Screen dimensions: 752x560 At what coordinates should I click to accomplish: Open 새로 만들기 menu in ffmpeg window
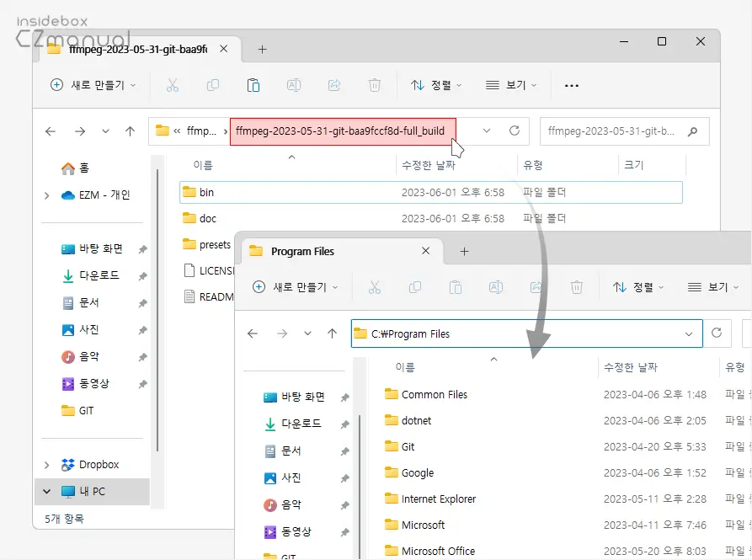coord(93,85)
